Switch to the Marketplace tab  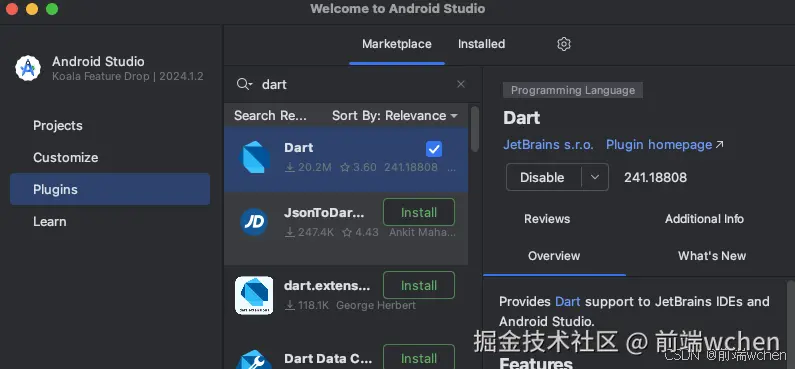pyautogui.click(x=396, y=44)
